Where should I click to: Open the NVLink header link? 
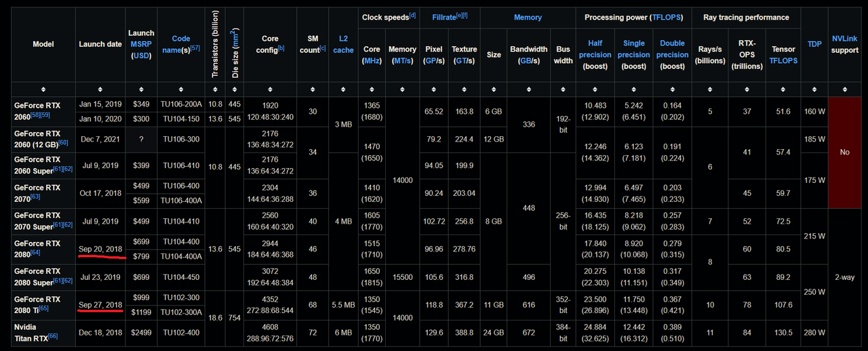[845, 39]
